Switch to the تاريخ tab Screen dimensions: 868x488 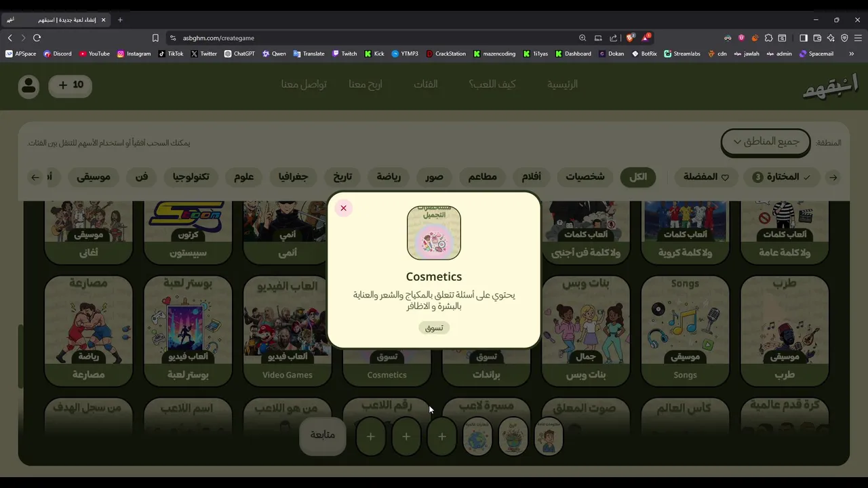coord(342,177)
